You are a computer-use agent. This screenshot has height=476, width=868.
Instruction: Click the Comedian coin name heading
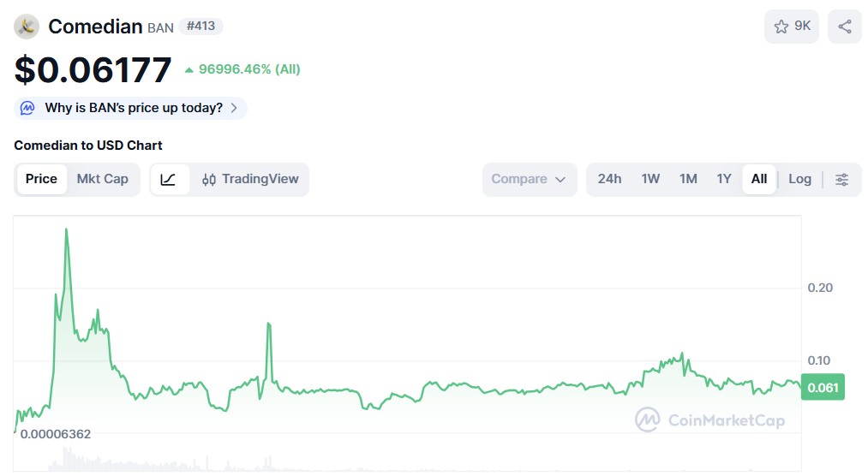[x=95, y=27]
